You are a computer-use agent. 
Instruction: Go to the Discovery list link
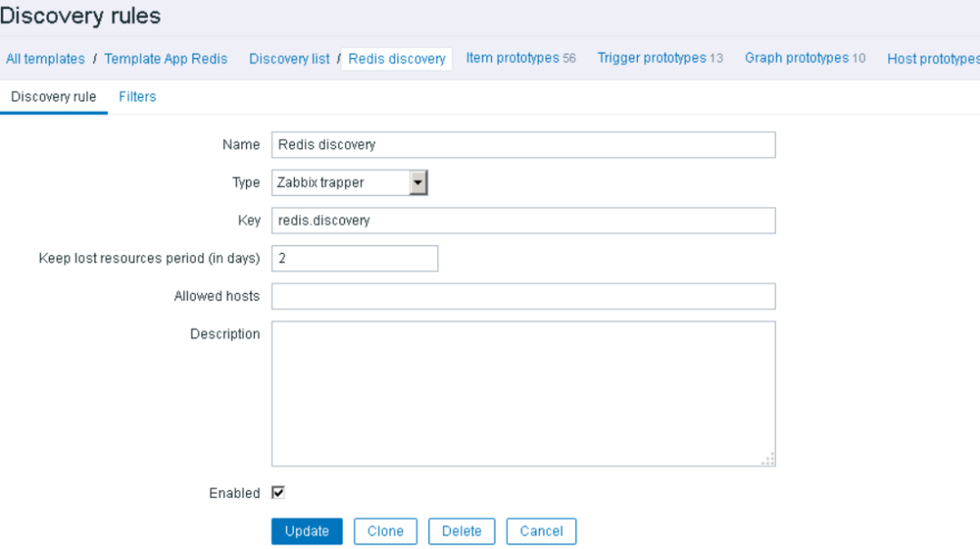coord(289,59)
